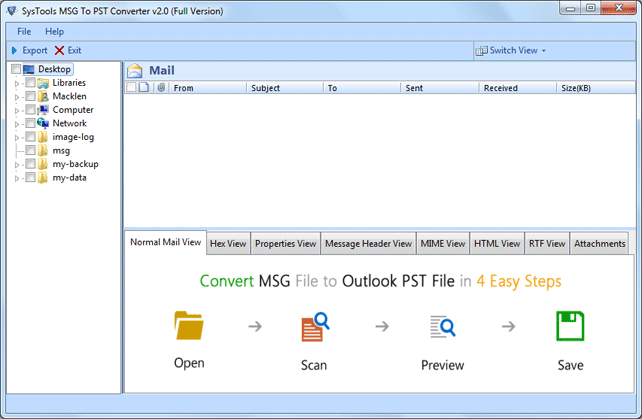Click the Network globe icon
The height and width of the screenshot is (419, 642).
pos(43,123)
